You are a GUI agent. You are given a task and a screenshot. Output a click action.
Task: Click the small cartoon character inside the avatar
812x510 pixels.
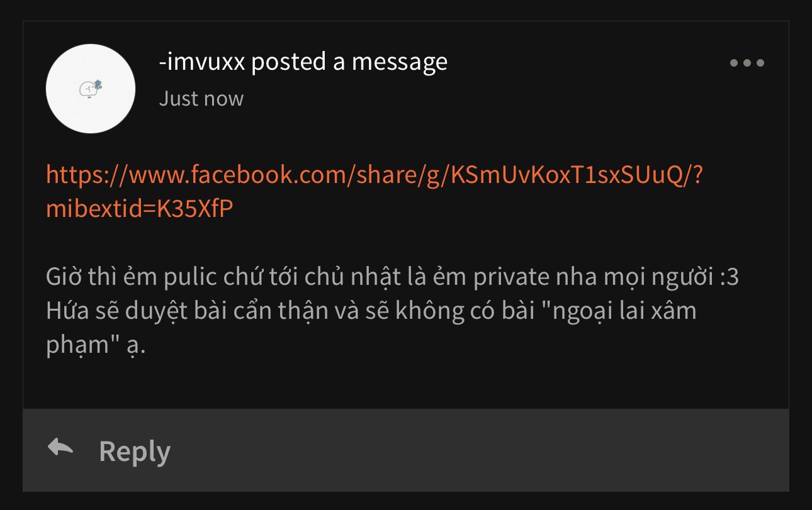point(91,89)
